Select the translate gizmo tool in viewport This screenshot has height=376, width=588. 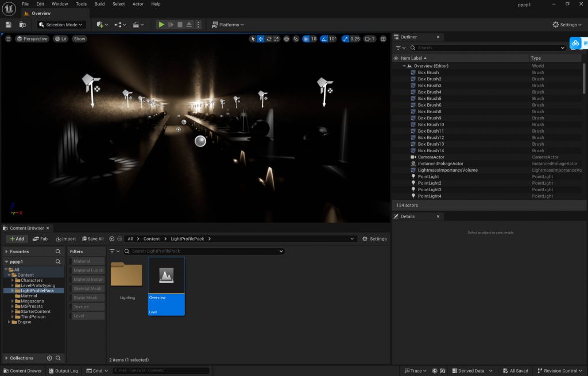[x=261, y=39]
